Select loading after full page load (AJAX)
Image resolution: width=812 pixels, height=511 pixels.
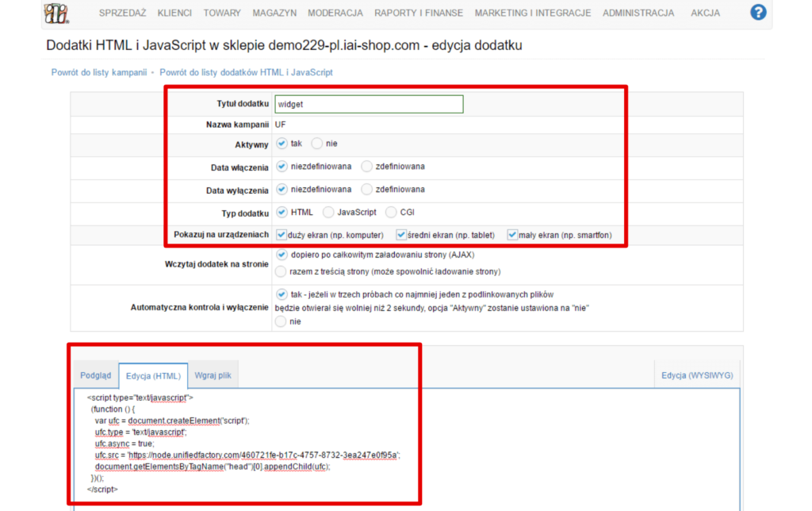(282, 255)
